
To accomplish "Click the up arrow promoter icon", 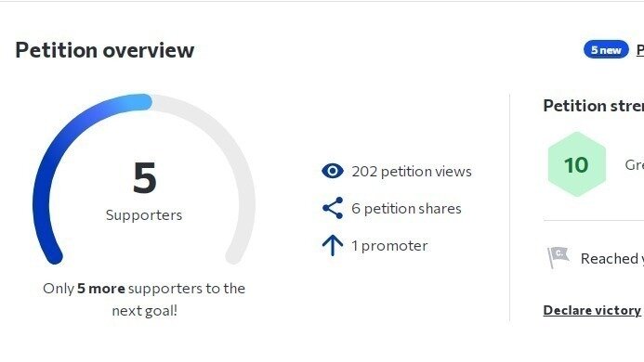I will pyautogui.click(x=333, y=245).
